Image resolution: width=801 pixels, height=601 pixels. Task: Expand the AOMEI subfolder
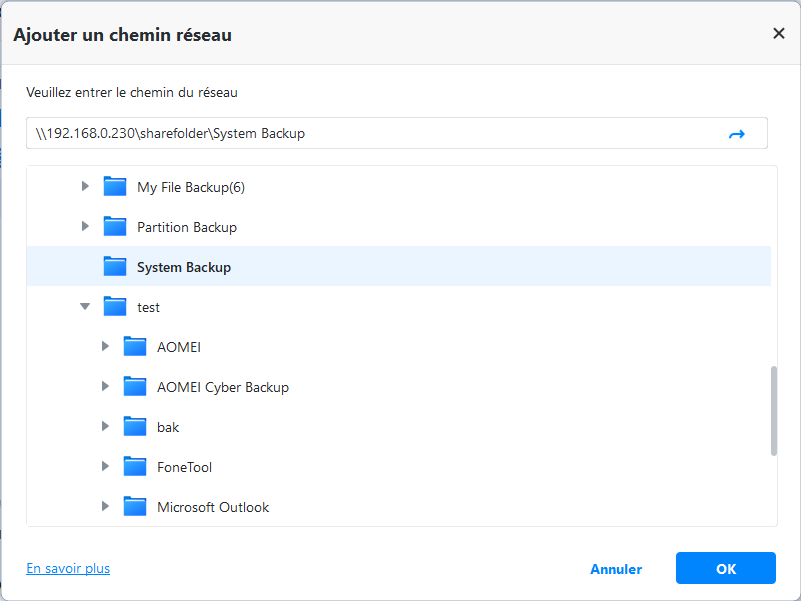pyautogui.click(x=105, y=346)
